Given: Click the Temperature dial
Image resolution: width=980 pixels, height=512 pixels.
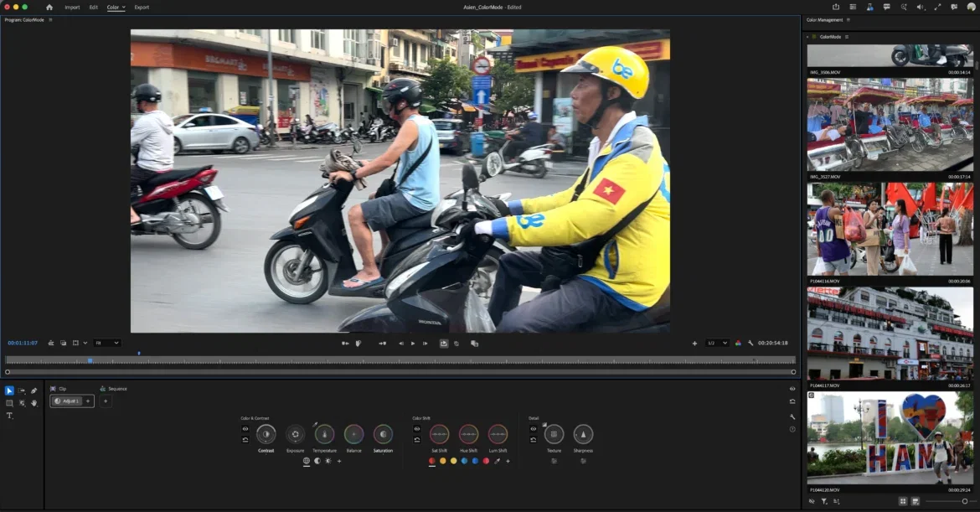Looking at the screenshot, I should (324, 434).
